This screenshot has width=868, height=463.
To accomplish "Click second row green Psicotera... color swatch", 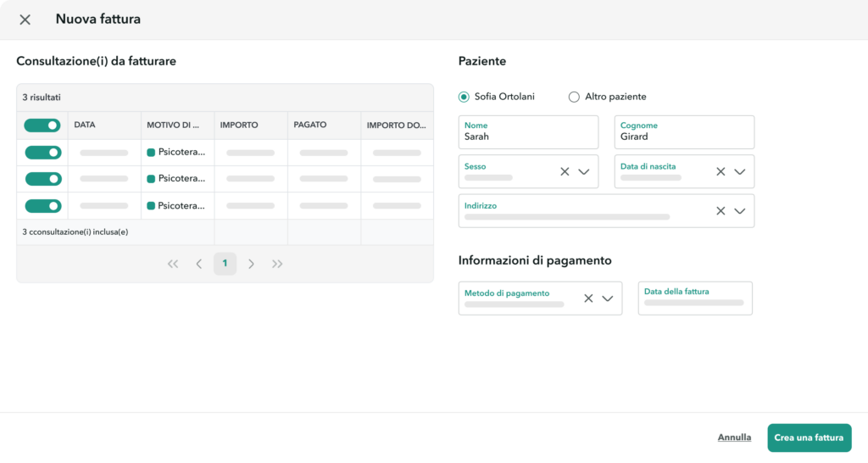I will 151,179.
